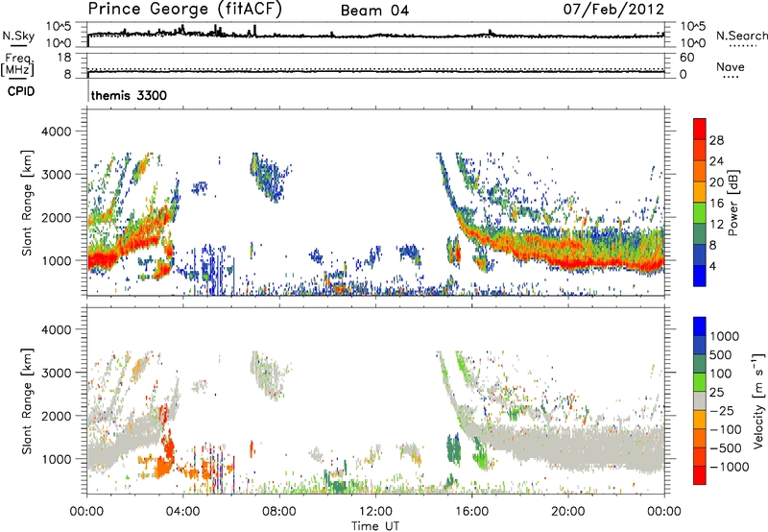This screenshot has width=768, height=532.
Task: Pick the bright blue bottom Power colorbar segment
Action: [700, 277]
